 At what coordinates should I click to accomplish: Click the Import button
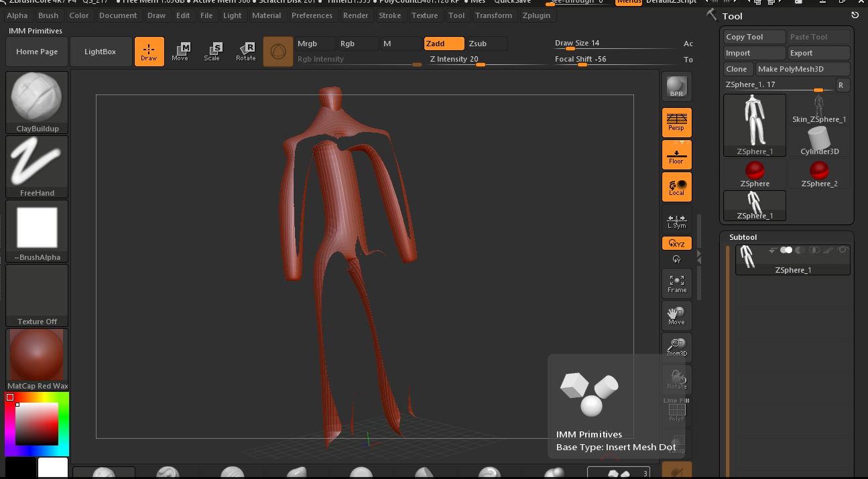755,53
